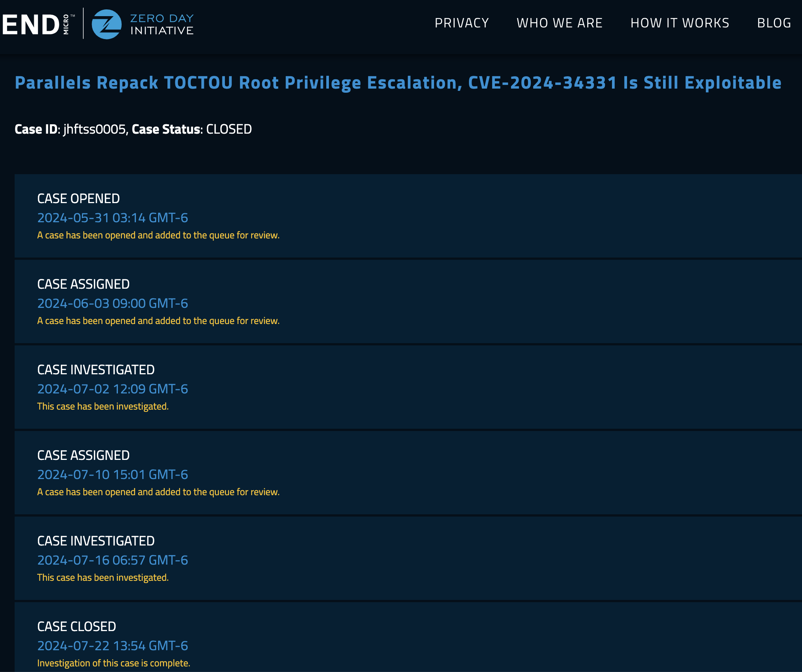The height and width of the screenshot is (672, 802).
Task: Click CASE INVESTIGATED heading dated 2024-07-02
Action: click(96, 369)
